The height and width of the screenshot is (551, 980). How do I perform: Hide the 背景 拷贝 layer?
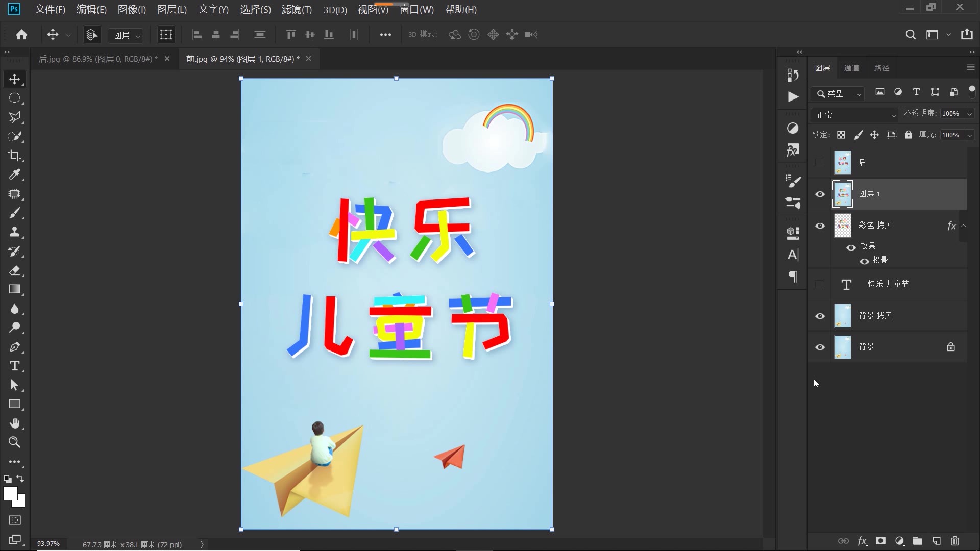tap(820, 316)
